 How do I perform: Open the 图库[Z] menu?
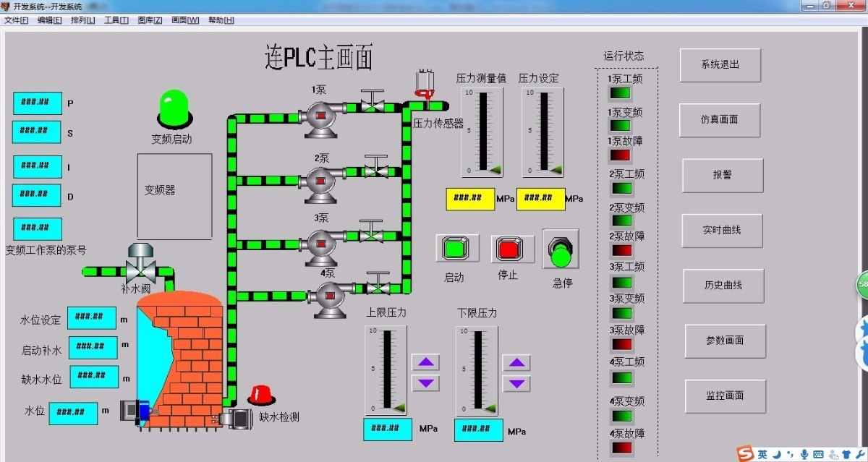pos(150,20)
